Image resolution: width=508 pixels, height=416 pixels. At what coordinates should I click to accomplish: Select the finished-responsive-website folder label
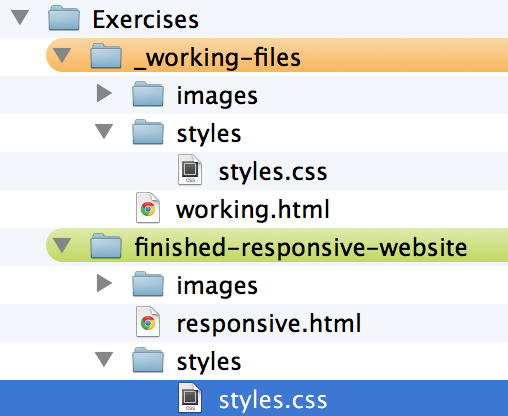pyautogui.click(x=301, y=248)
